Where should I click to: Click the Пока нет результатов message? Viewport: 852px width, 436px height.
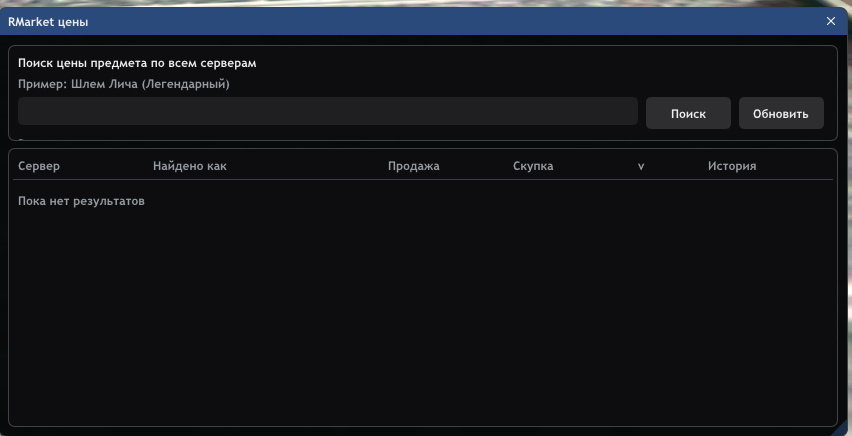pyautogui.click(x=81, y=201)
